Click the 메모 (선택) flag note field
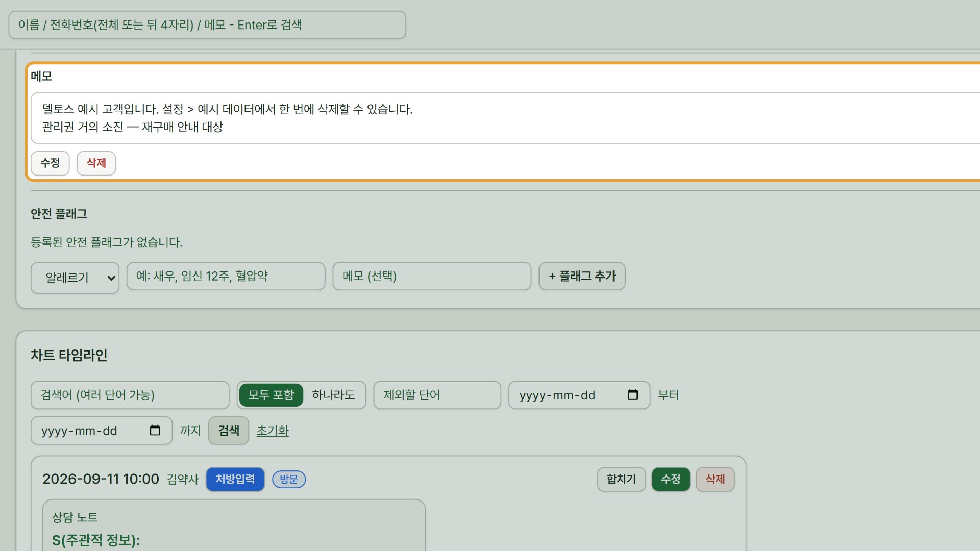The height and width of the screenshot is (551, 980). [432, 276]
